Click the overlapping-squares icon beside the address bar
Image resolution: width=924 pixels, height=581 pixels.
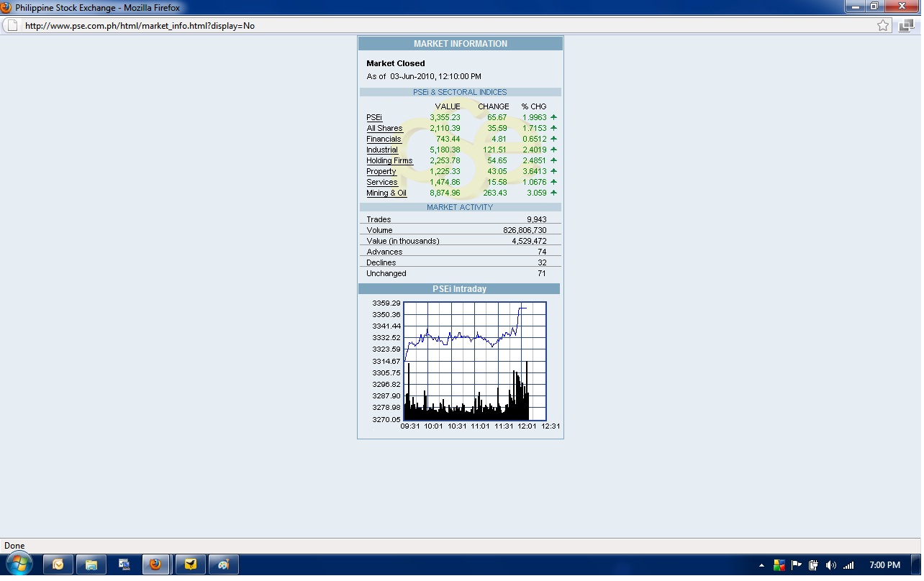tap(905, 26)
